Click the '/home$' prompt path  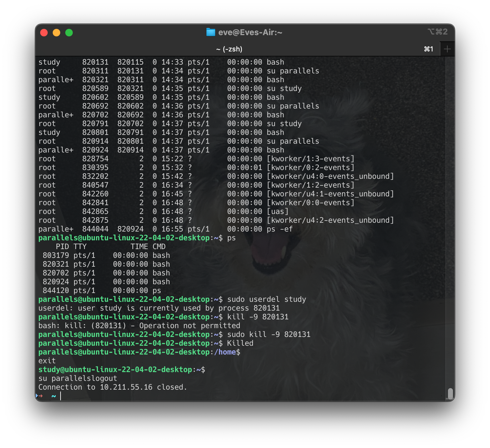point(227,352)
